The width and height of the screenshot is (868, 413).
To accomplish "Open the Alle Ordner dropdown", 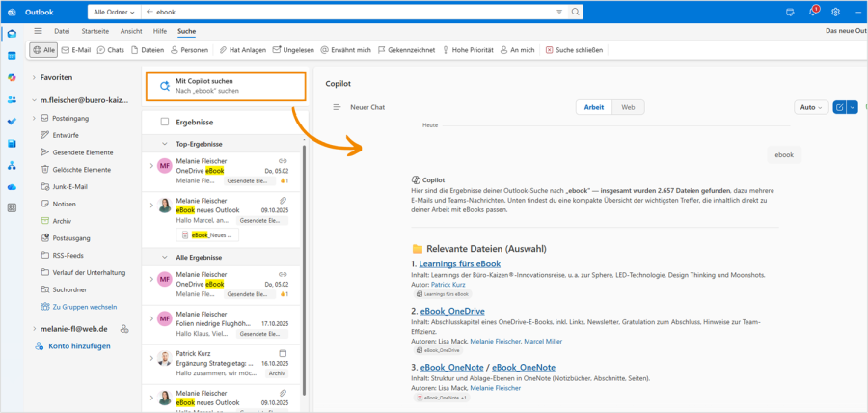I will coord(115,12).
